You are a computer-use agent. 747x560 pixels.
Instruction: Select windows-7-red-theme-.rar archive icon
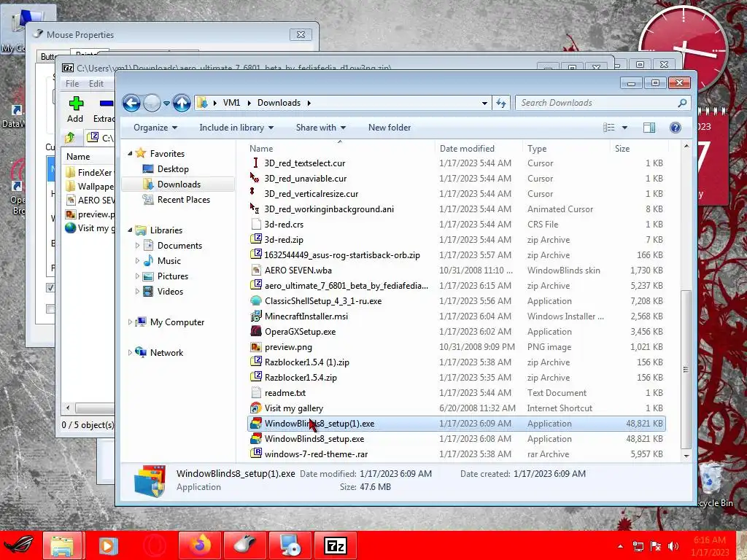(256, 454)
